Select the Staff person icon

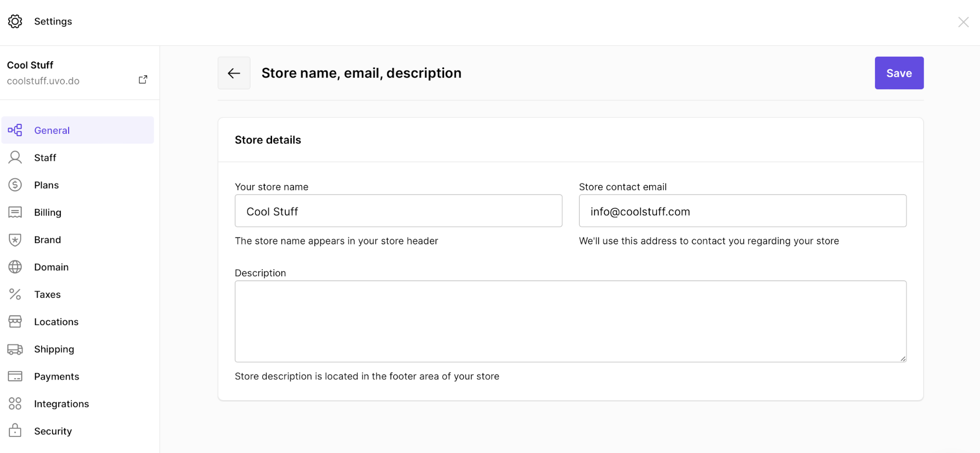15,157
